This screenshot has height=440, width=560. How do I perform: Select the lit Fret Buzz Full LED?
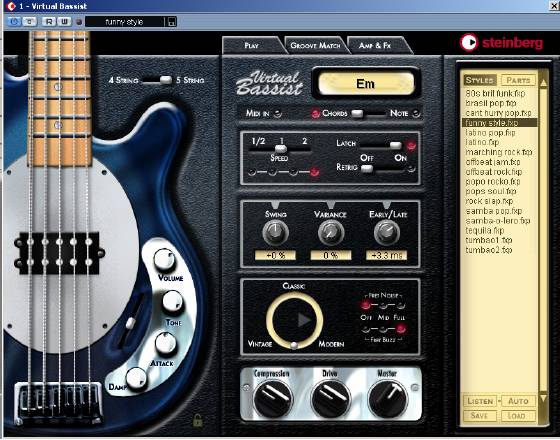pos(401,329)
